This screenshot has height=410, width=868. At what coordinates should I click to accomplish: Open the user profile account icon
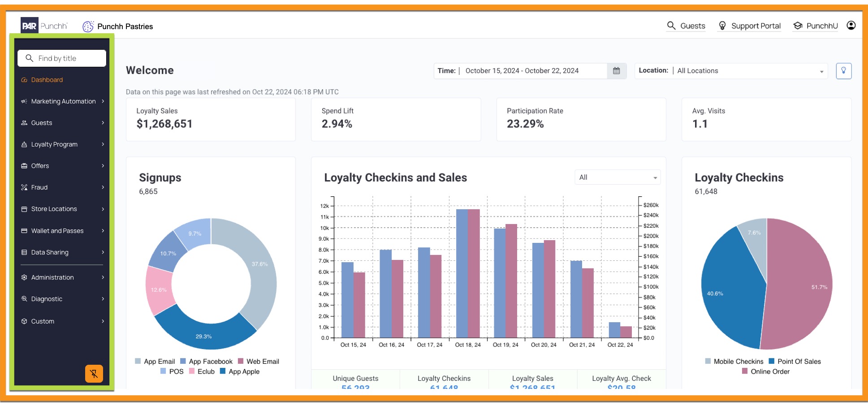click(x=851, y=26)
